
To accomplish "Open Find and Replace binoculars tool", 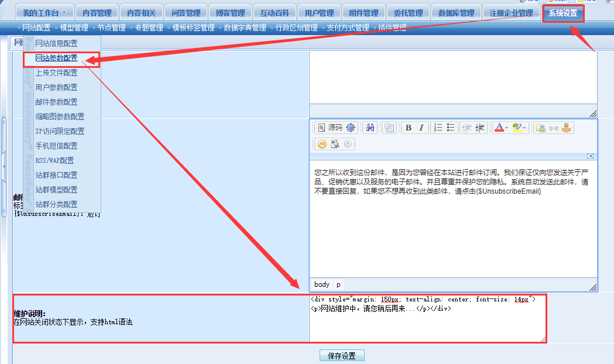I will (x=370, y=128).
